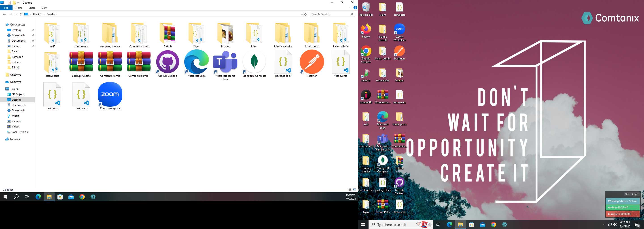Open Ramadan folder in navigation pane
644x229 pixels.
point(17,57)
